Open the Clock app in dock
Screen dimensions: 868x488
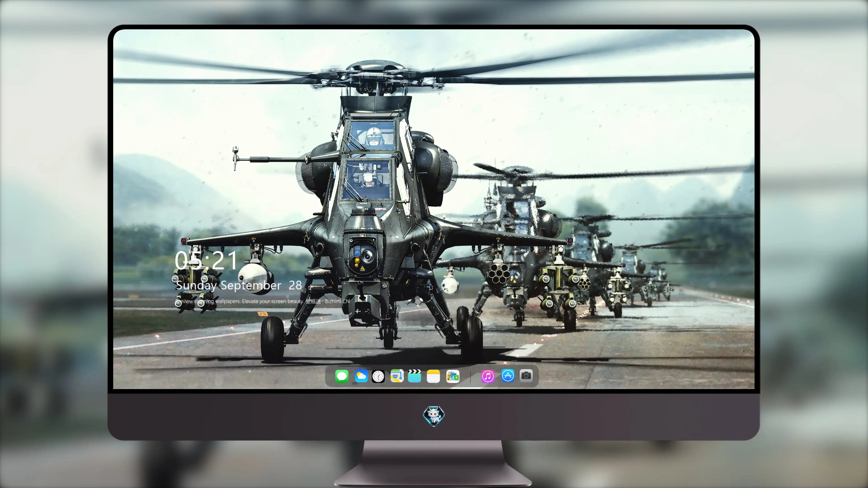pyautogui.click(x=378, y=376)
